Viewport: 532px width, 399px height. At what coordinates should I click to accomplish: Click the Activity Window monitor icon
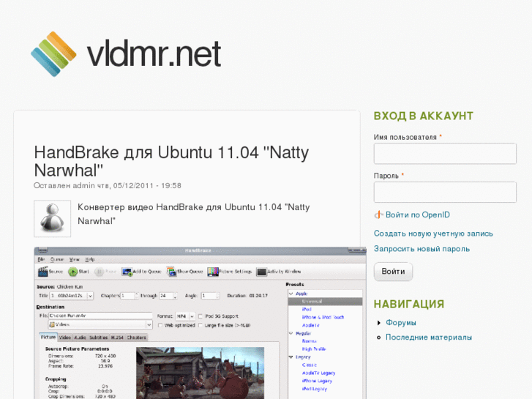click(261, 272)
